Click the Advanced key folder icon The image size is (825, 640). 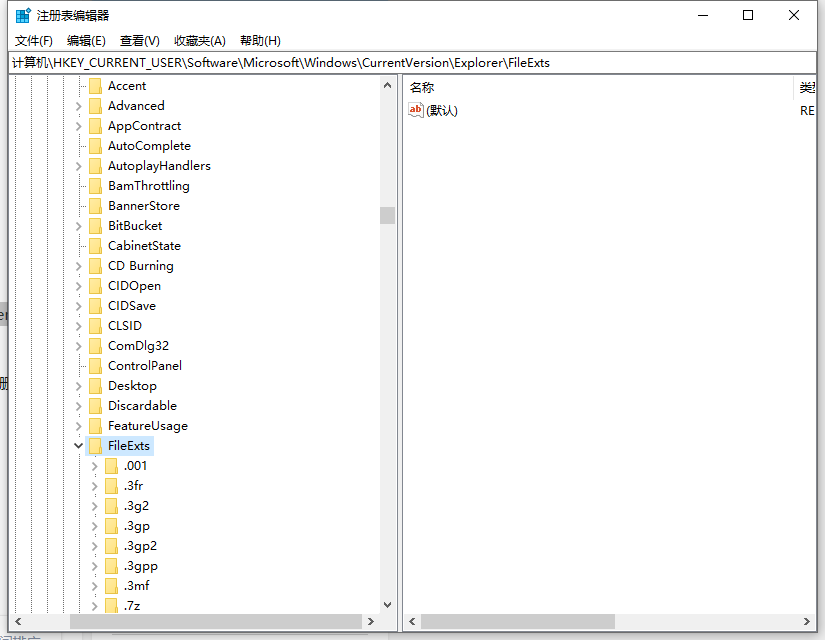coord(95,105)
